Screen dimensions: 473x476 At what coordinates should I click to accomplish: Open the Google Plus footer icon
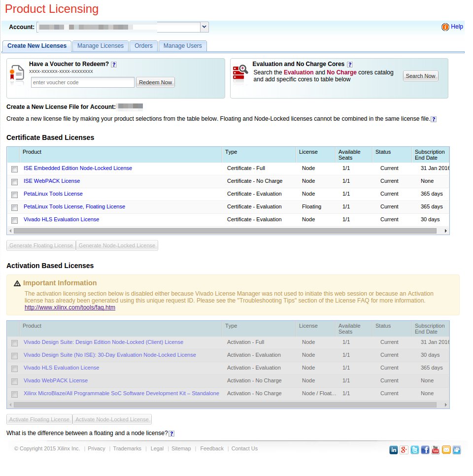coord(404,450)
